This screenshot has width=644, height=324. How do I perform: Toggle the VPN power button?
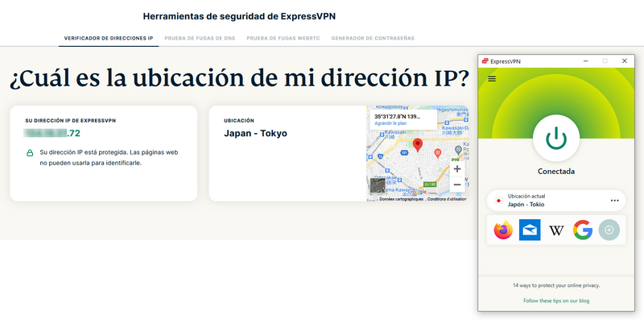[556, 138]
